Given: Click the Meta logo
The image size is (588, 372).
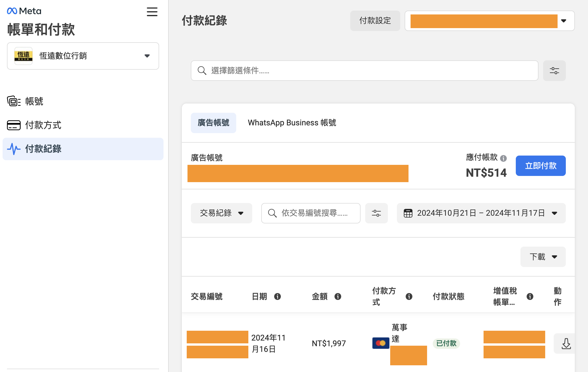Looking at the screenshot, I should point(24,11).
